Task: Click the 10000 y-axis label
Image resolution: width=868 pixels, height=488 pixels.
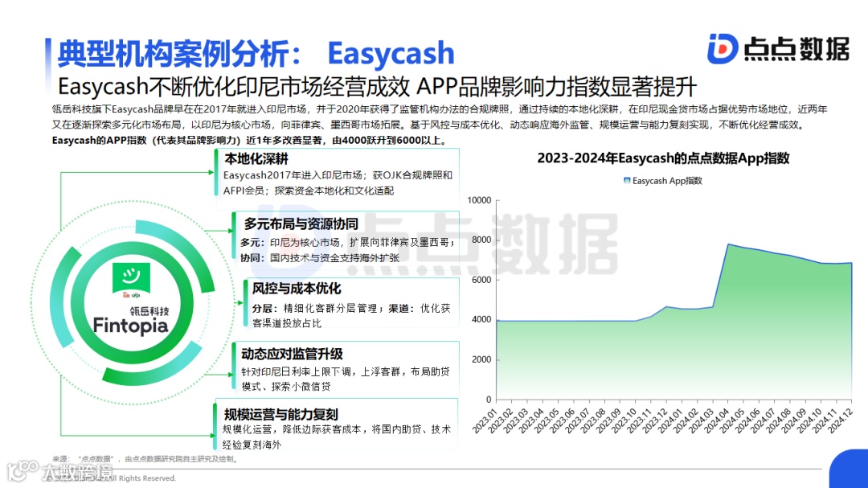Action: [x=479, y=200]
